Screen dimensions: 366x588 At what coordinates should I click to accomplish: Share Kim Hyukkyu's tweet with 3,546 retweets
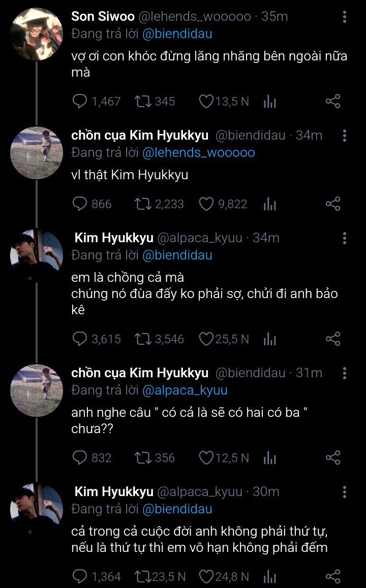coord(333,339)
